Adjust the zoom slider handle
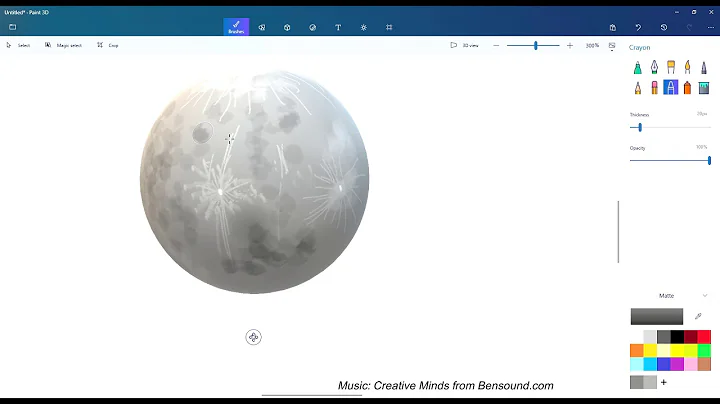720x404 pixels. tap(535, 45)
